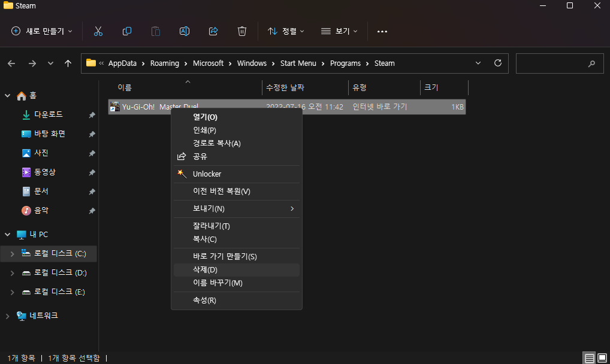Click the Copy icon in toolbar

(127, 31)
